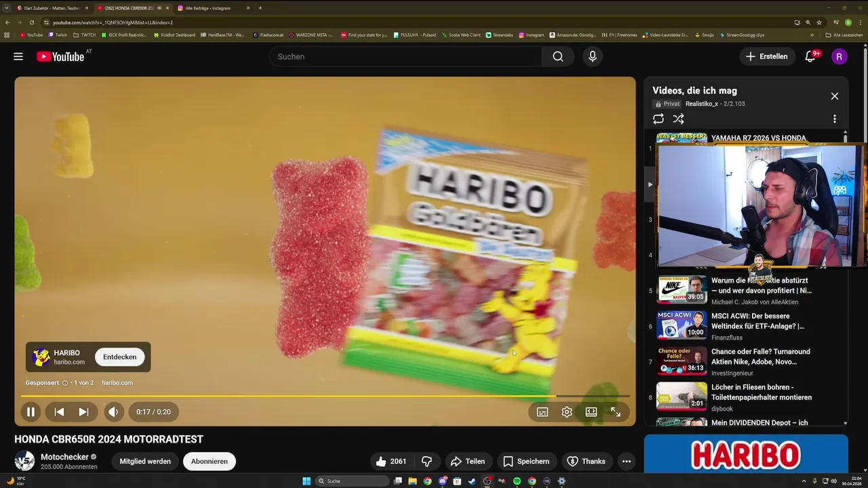This screenshot has height=488, width=868.
Task: Select the HONDA CBR650R YouTube tab
Action: tap(132, 8)
